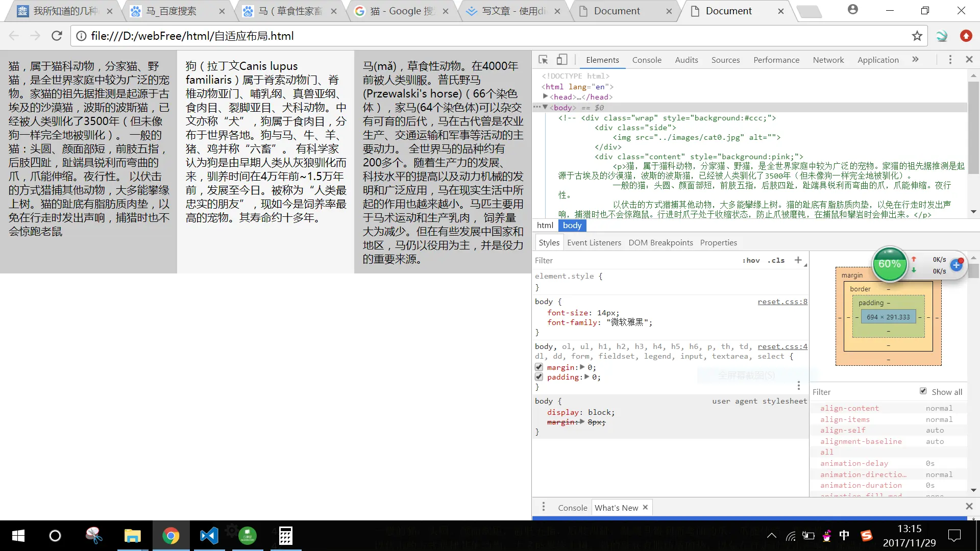The image size is (980, 551).
Task: Click the Sogou input method tray icon
Action: coord(866,536)
